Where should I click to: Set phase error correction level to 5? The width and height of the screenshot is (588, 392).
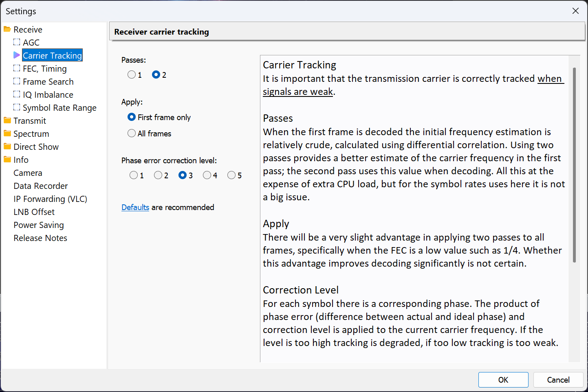click(231, 175)
